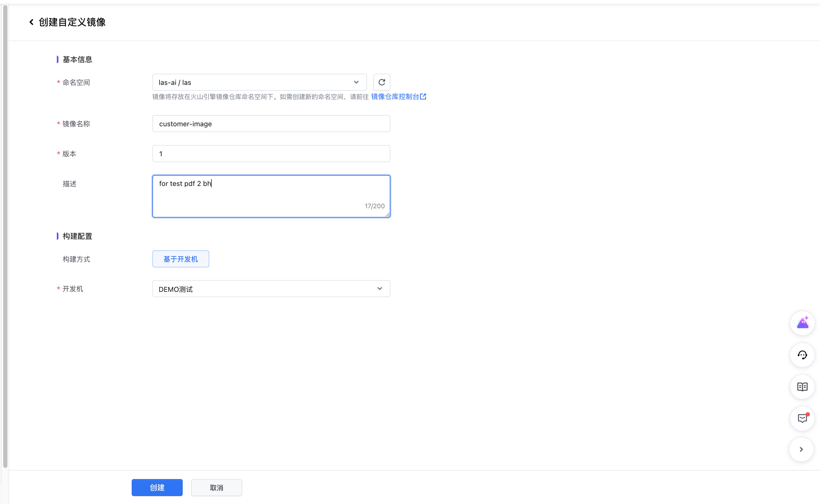The width and height of the screenshot is (820, 504).
Task: Click the 取消 button
Action: pyautogui.click(x=216, y=488)
